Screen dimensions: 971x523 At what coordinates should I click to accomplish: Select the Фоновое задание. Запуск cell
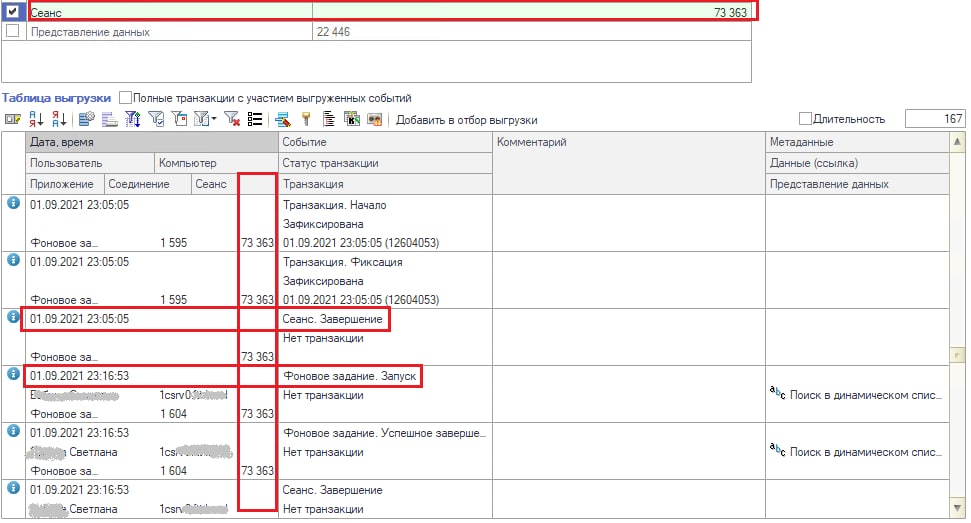[349, 376]
